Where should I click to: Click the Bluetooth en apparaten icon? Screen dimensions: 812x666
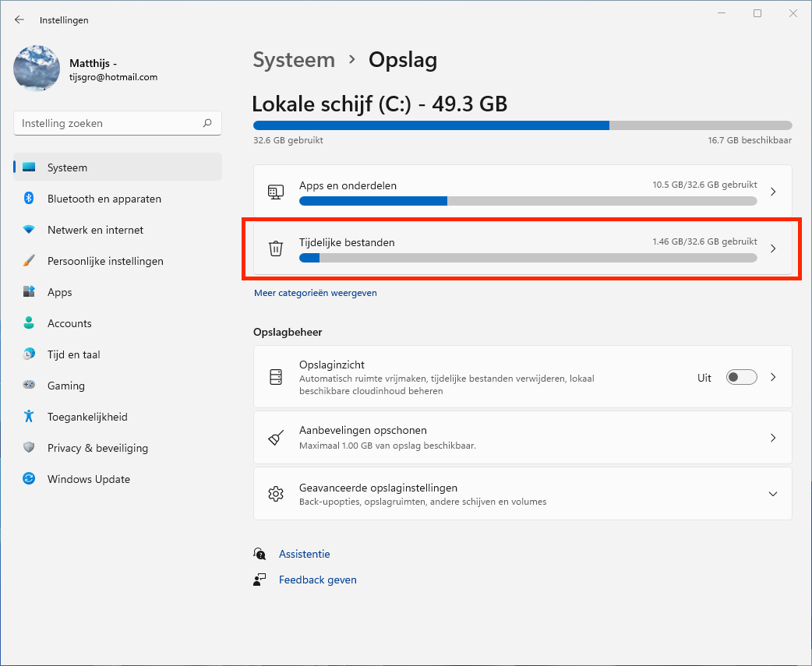pos(29,199)
